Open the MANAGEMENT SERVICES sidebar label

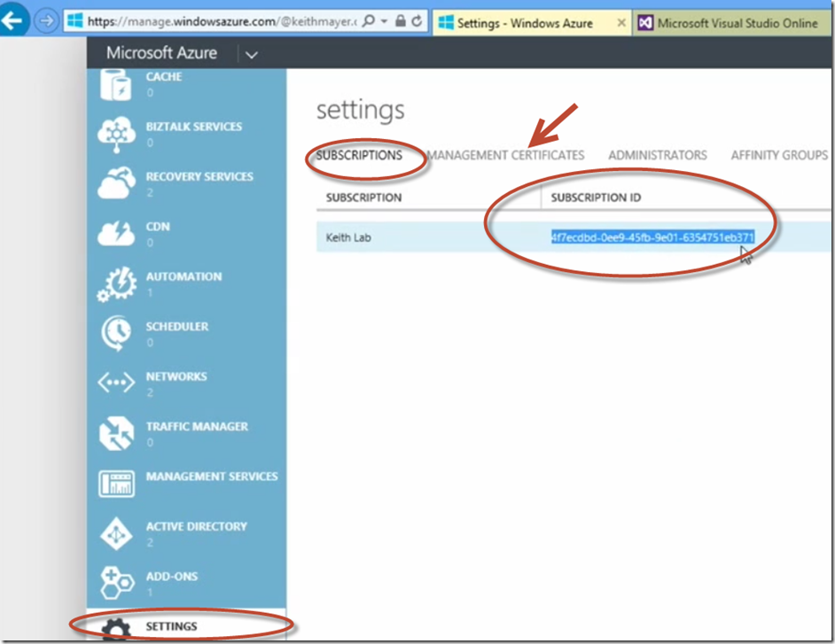click(x=212, y=477)
